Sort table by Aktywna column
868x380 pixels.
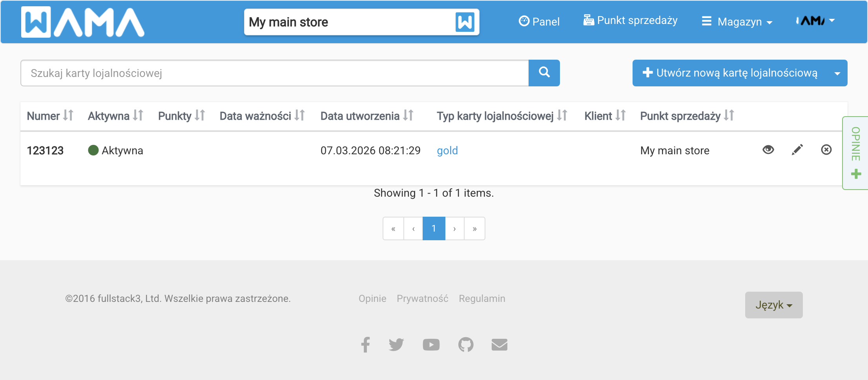[115, 116]
